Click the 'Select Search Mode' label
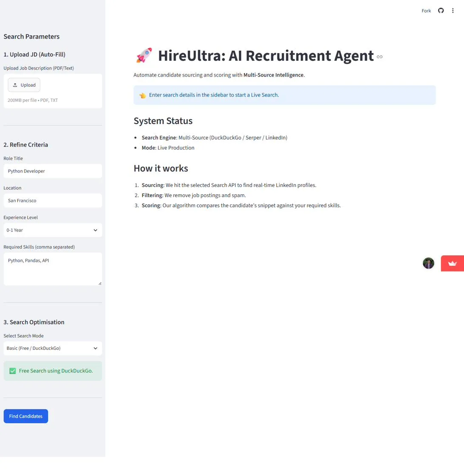The width and height of the screenshot is (464, 476). (24, 336)
